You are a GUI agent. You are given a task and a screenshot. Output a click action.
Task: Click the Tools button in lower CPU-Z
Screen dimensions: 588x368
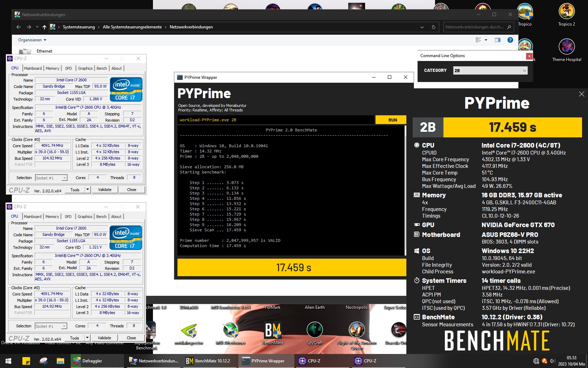pos(75,338)
